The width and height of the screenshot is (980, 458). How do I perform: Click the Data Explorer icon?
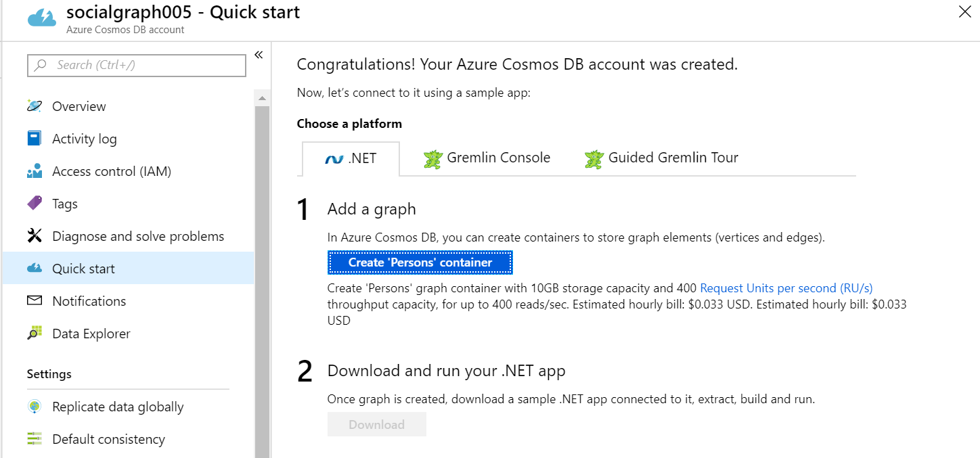[x=35, y=334]
